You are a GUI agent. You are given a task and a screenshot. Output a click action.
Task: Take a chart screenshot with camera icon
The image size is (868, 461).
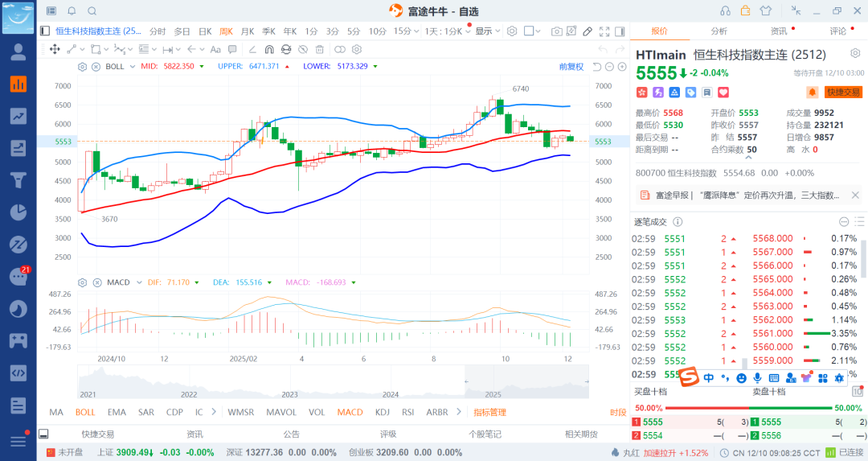point(557,31)
